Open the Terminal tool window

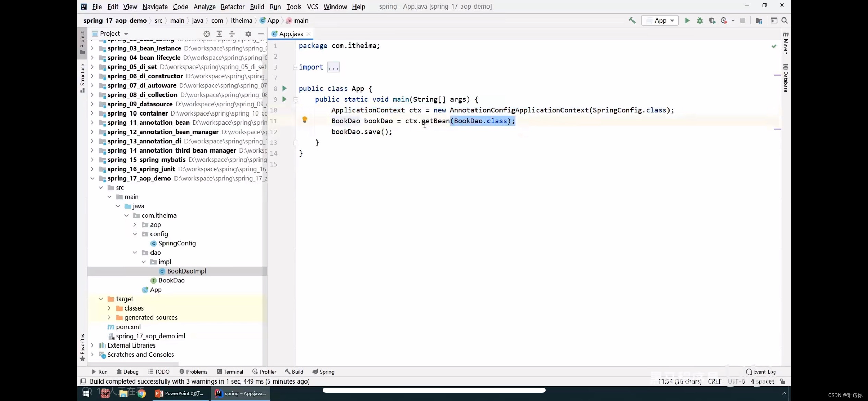[x=230, y=372]
